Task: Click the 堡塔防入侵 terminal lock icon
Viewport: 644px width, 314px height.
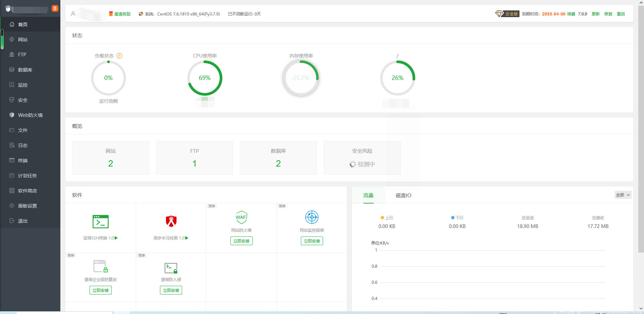Action: coord(171,268)
